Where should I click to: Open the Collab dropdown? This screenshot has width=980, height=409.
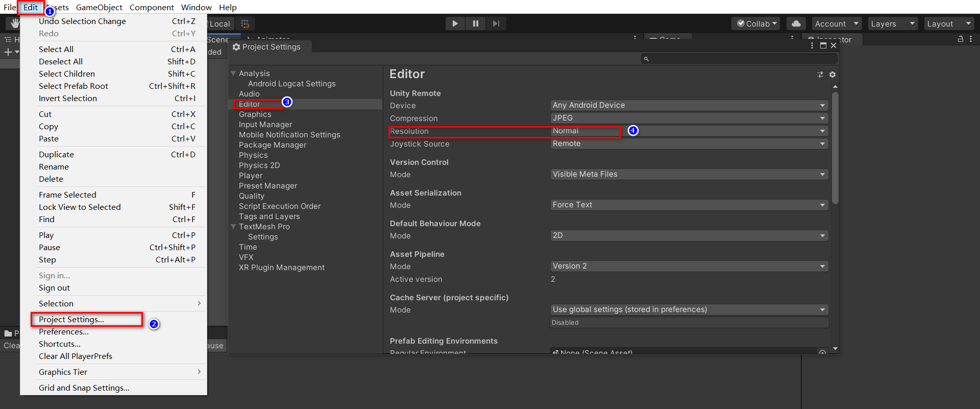coord(756,23)
